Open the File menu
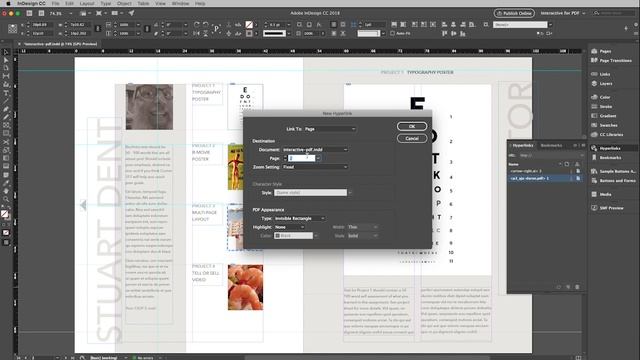This screenshot has height=360, width=640. 56,3
